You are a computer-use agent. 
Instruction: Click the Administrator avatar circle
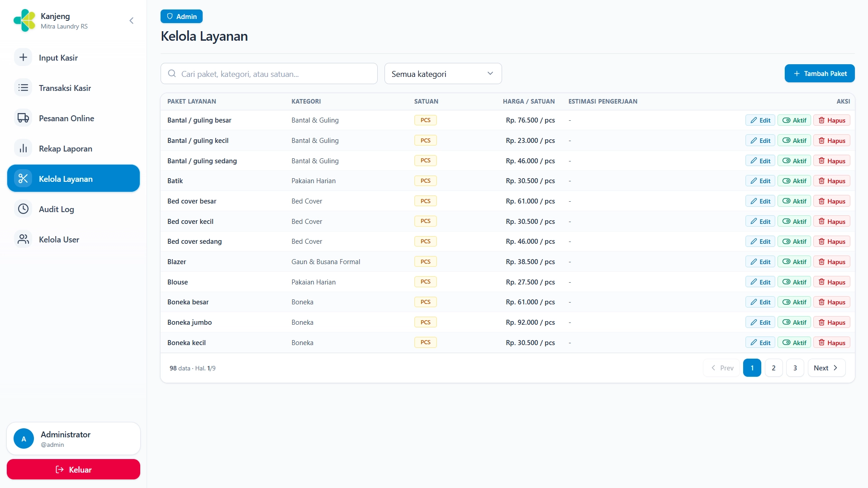click(24, 439)
